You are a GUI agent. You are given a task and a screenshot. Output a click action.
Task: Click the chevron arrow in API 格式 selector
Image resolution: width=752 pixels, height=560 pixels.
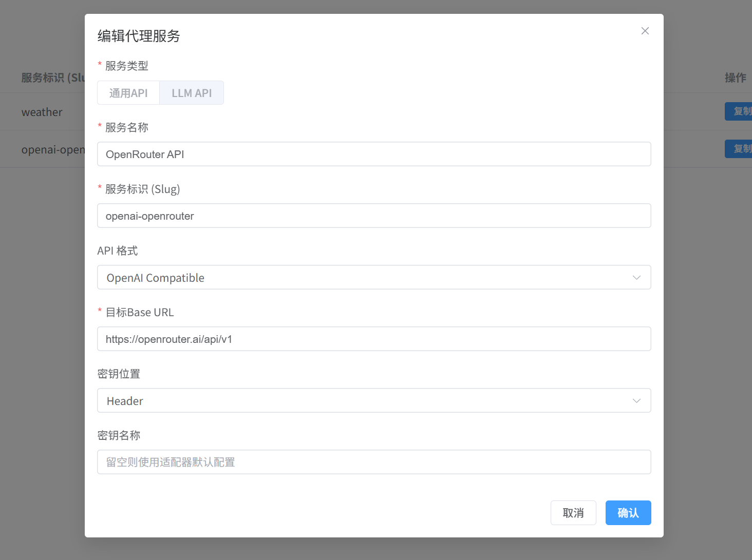tap(636, 278)
